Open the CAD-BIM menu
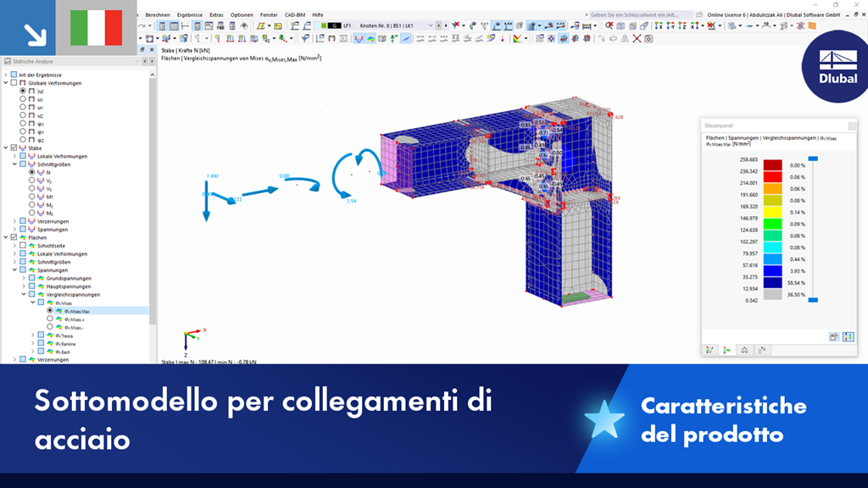Image resolution: width=868 pixels, height=488 pixels. click(292, 14)
